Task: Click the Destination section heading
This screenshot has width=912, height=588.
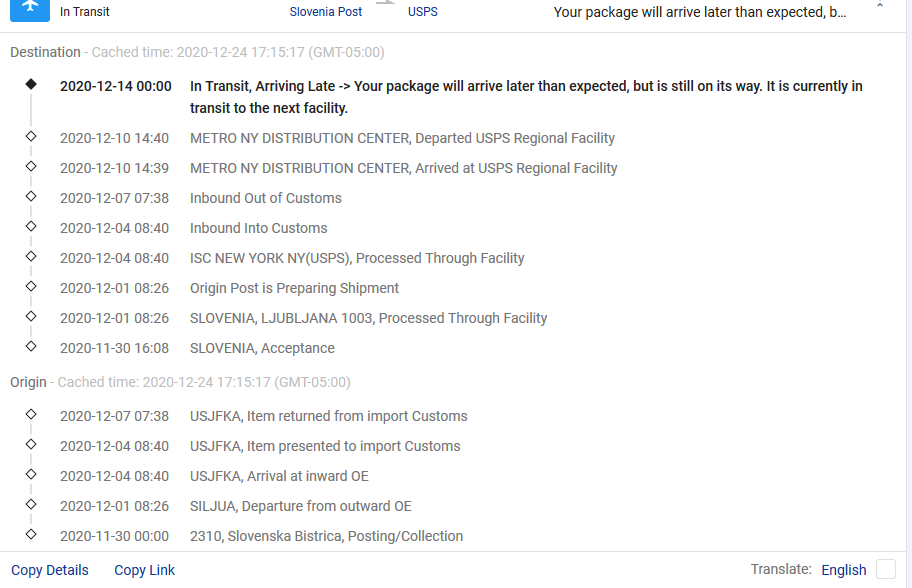Action: click(x=45, y=52)
